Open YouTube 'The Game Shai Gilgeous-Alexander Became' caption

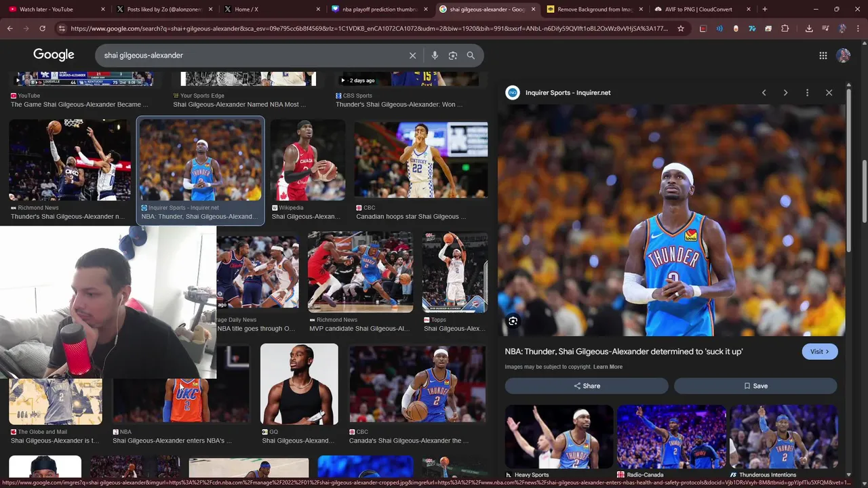[79, 104]
